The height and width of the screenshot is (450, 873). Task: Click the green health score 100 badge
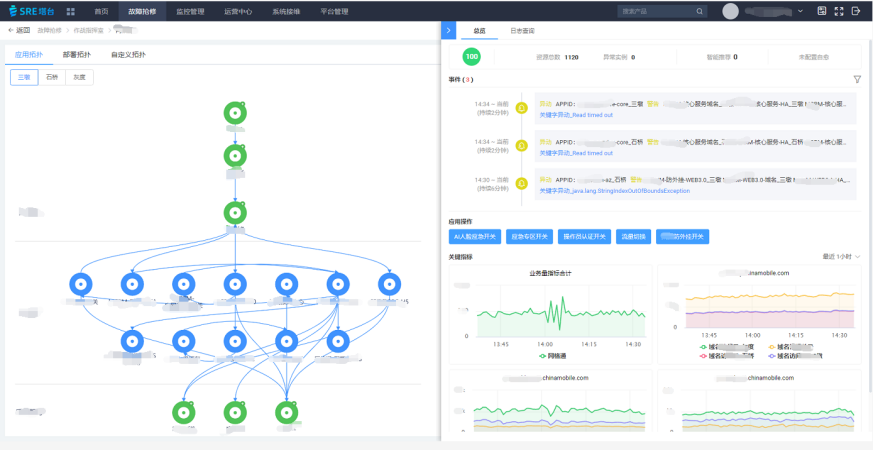coord(472,57)
